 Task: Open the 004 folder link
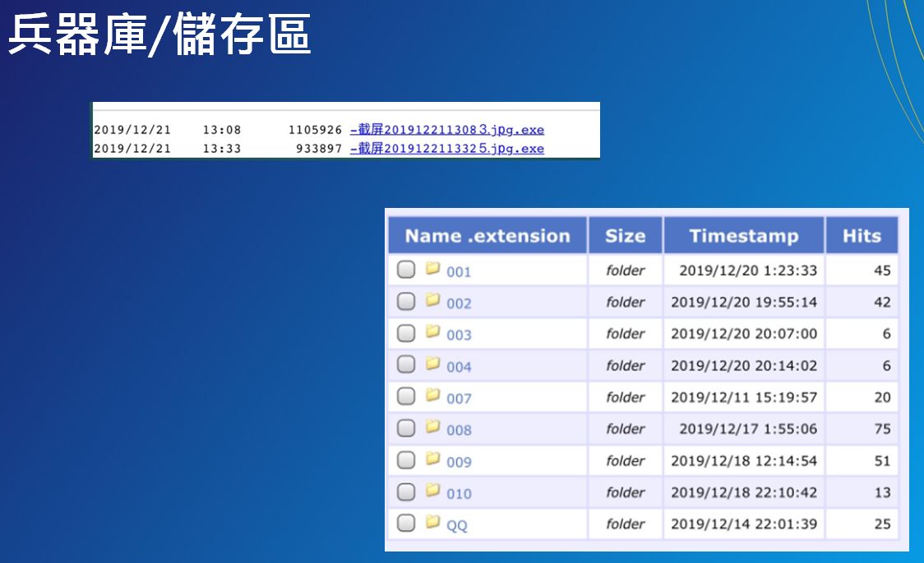tap(459, 367)
